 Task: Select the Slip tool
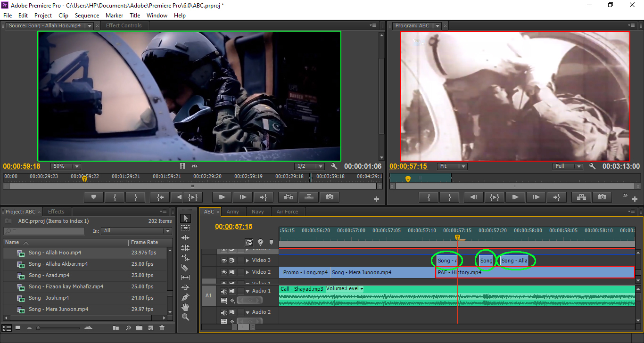pyautogui.click(x=185, y=278)
